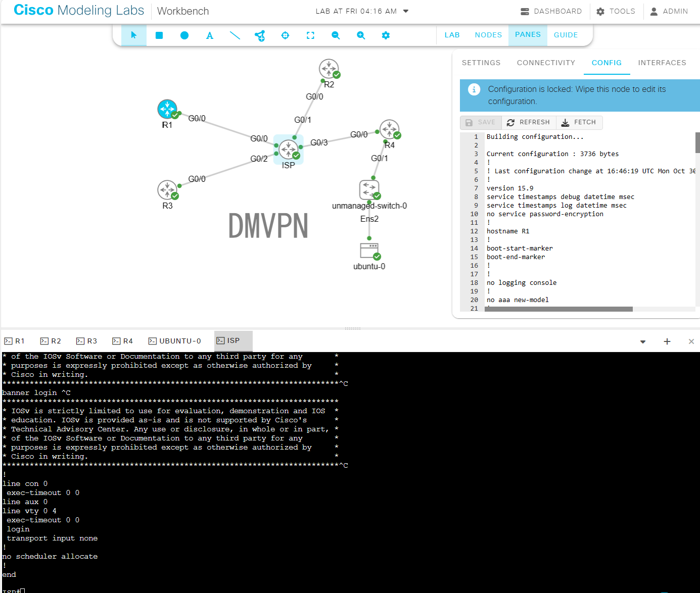Image resolution: width=700 pixels, height=593 pixels.
Task: Click the pane divider handle above console tabs
Action: point(352,328)
